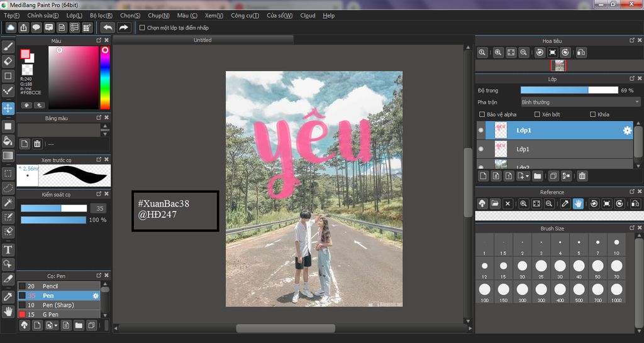Float the Brush Size panel
Viewport: 644px width, 343px height.
pos(632,227)
